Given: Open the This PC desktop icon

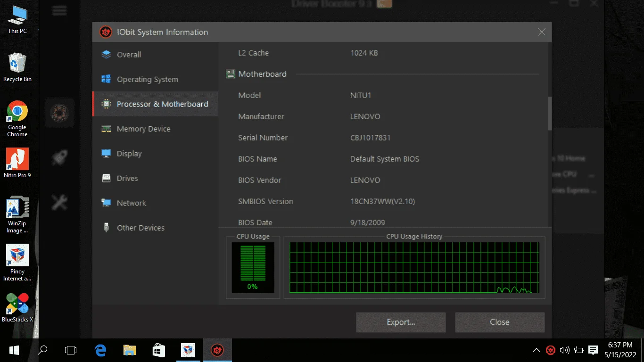Looking at the screenshot, I should tap(17, 19).
